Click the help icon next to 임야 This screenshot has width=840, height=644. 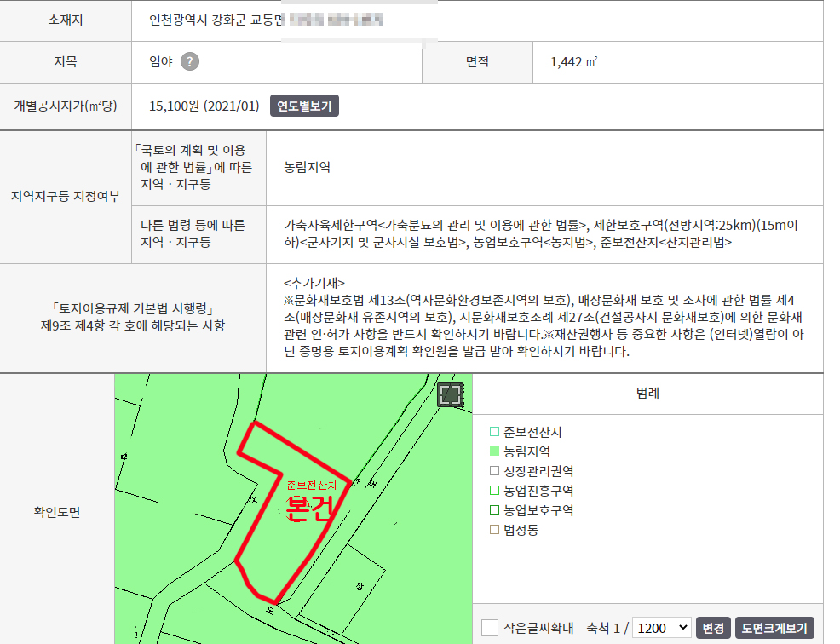coord(190,61)
